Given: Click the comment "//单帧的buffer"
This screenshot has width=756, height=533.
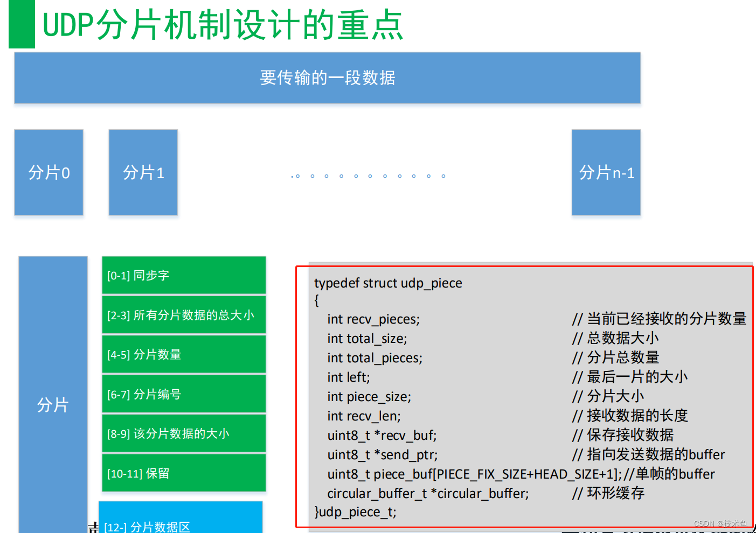Looking at the screenshot, I should [669, 474].
